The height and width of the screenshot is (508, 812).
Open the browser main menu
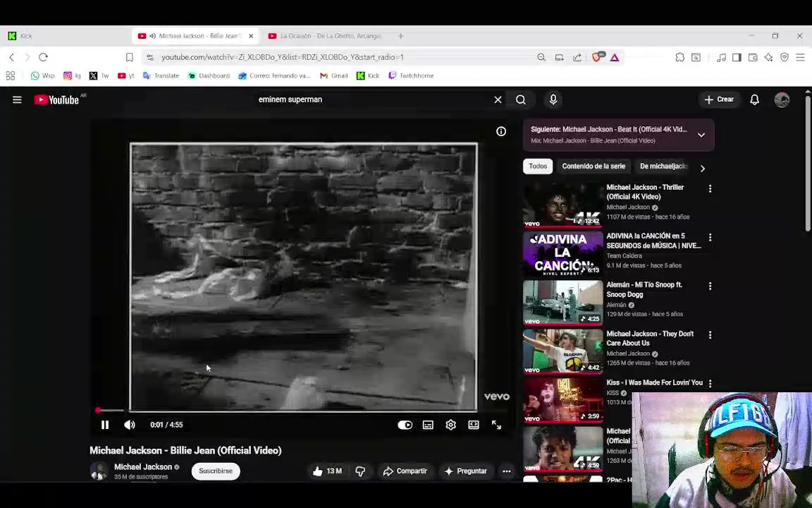tap(800, 57)
